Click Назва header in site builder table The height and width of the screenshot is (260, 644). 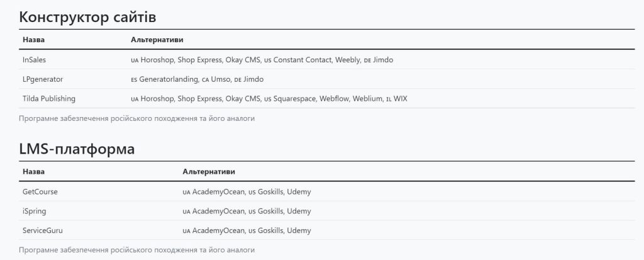34,40
